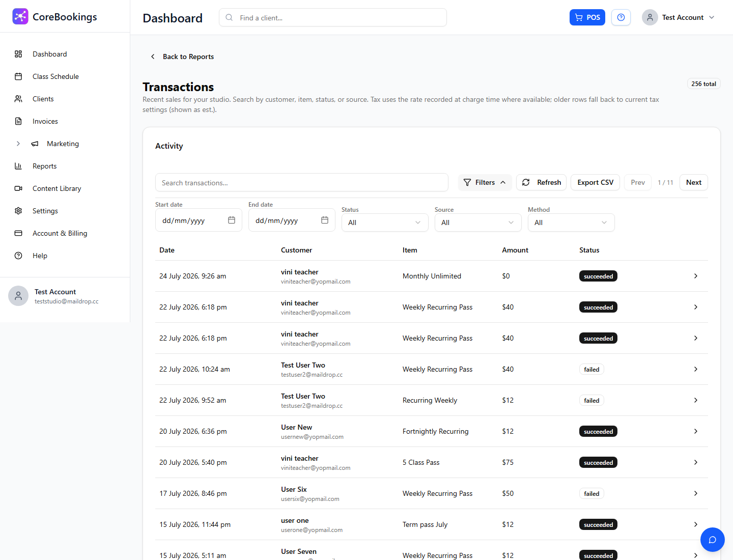This screenshot has height=560, width=733.
Task: Expand the 5 Class Pass row chevron
Action: coord(696,462)
